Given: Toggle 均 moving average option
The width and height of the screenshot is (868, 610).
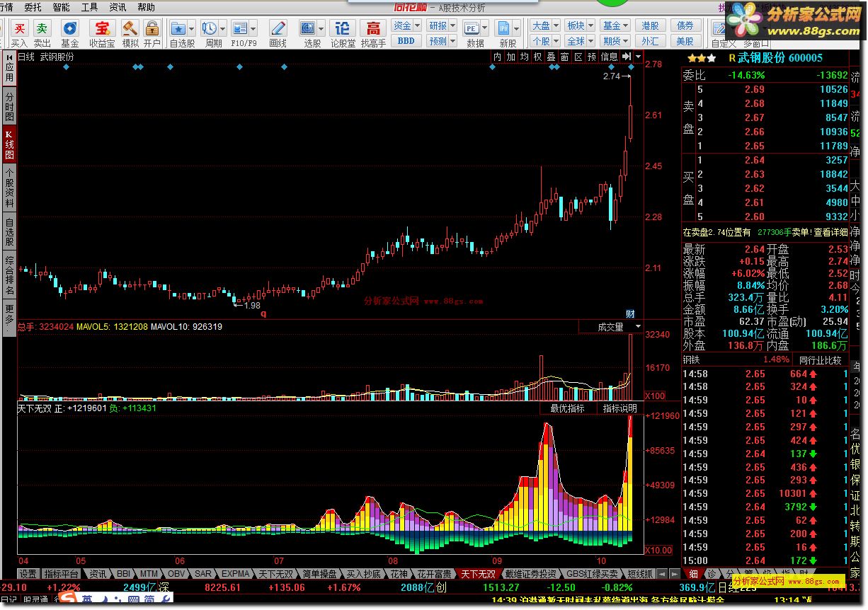Looking at the screenshot, I should click(524, 57).
